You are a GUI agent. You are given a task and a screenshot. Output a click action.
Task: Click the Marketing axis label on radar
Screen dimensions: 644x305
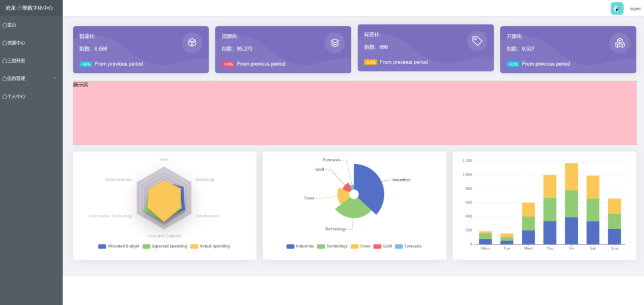click(x=205, y=180)
